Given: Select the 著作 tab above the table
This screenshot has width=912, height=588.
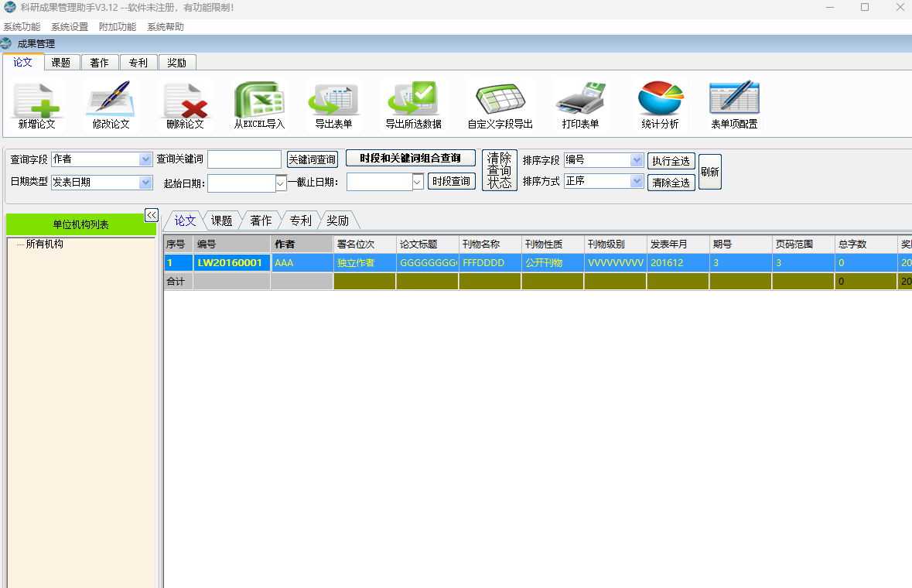Looking at the screenshot, I should [261, 221].
